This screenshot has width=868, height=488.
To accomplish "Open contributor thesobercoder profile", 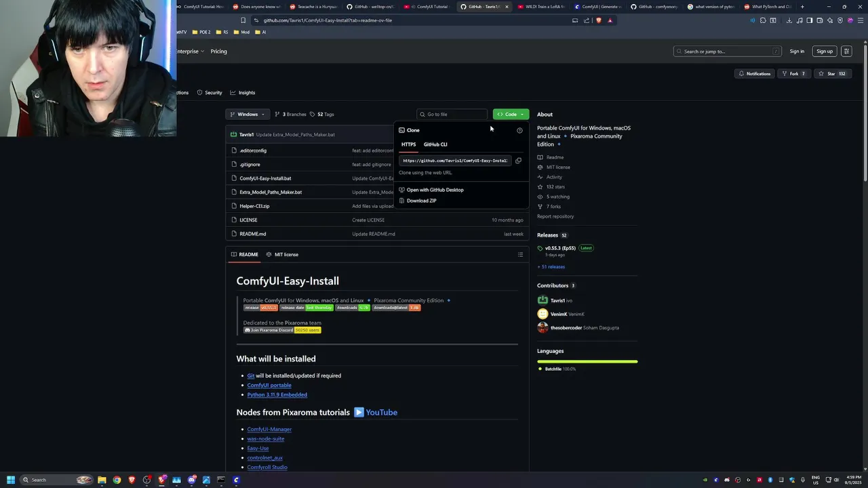I will 575,328.
